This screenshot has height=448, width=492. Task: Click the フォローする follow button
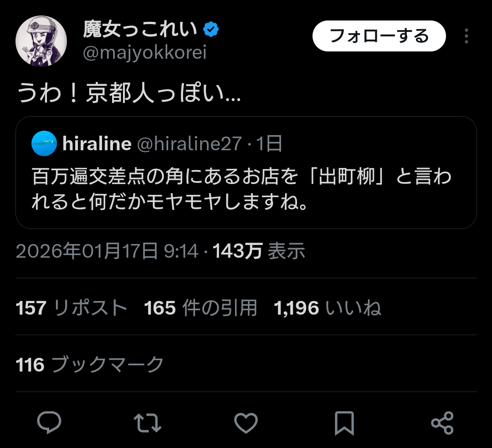point(379,36)
